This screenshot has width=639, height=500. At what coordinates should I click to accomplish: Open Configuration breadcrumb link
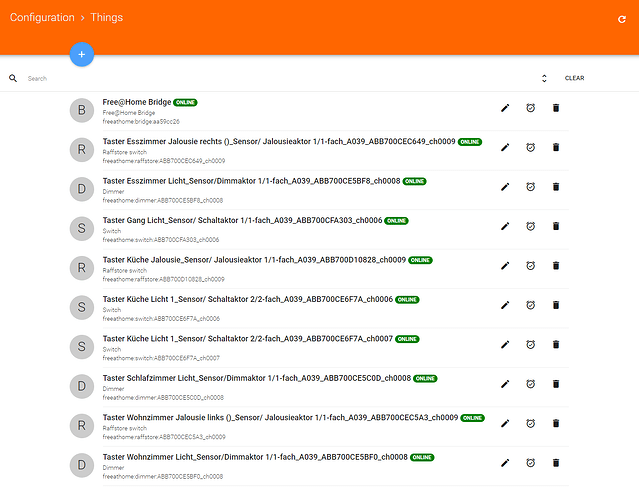click(42, 18)
